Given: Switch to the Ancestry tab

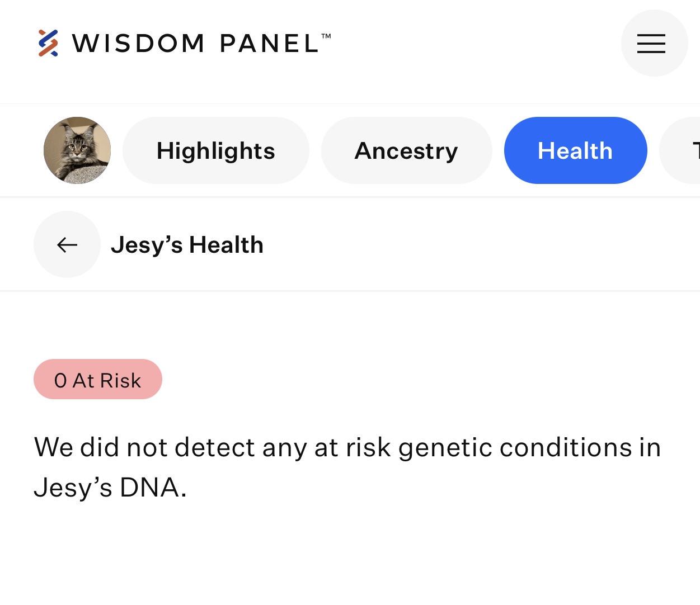Looking at the screenshot, I should 407,150.
